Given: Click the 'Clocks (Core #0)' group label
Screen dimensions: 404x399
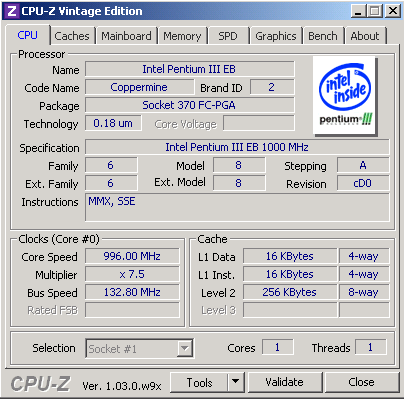Looking at the screenshot, I should [59, 239].
